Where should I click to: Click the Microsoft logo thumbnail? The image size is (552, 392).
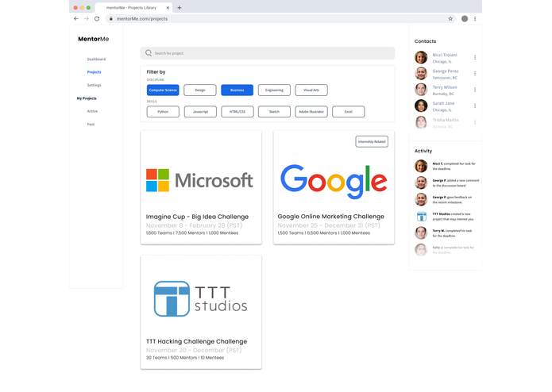(x=199, y=180)
